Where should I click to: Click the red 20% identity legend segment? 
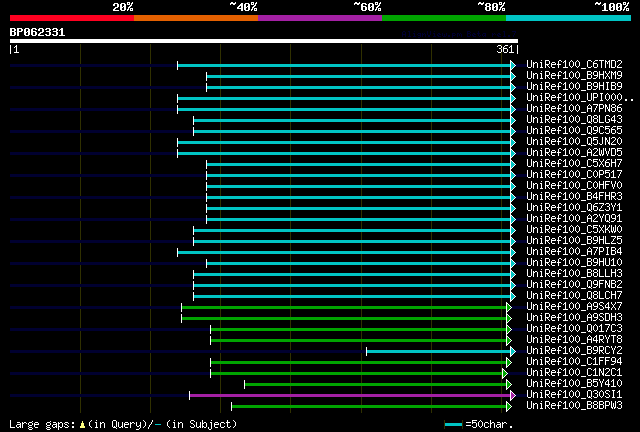click(x=72, y=18)
